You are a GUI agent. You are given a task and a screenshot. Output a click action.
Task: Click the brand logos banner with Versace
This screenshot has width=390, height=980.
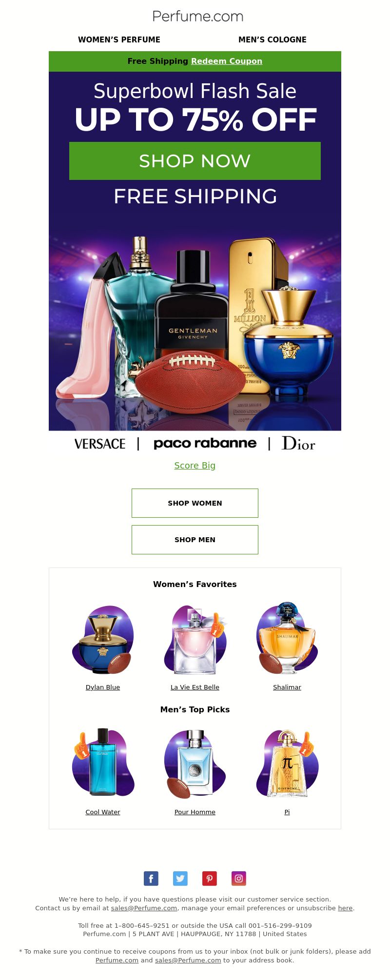tap(195, 443)
